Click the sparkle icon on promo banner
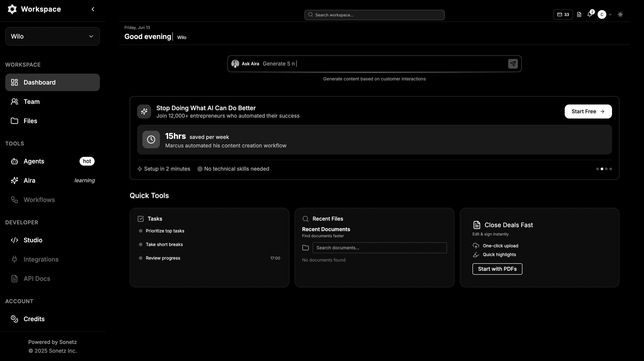Viewport: 644px width, 361px height. click(x=144, y=111)
